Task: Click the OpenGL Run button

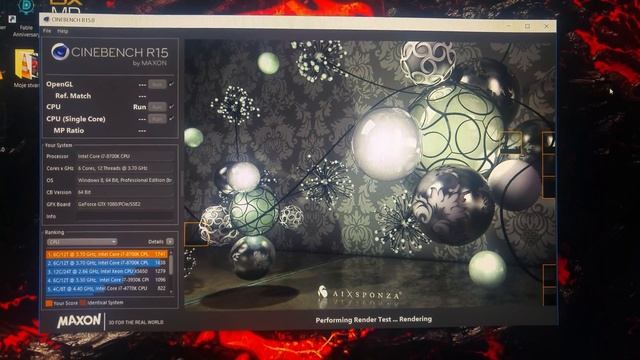Action: [x=157, y=84]
